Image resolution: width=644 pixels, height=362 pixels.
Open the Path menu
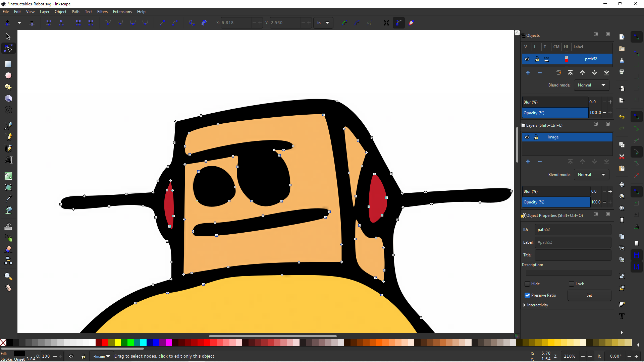tap(75, 12)
